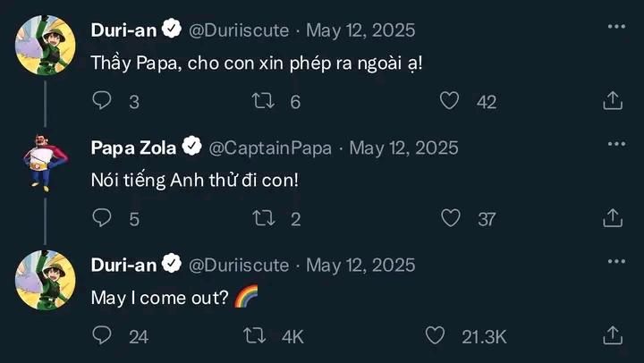
Task: Reply to Papa Zola's tweet
Action: click(103, 218)
